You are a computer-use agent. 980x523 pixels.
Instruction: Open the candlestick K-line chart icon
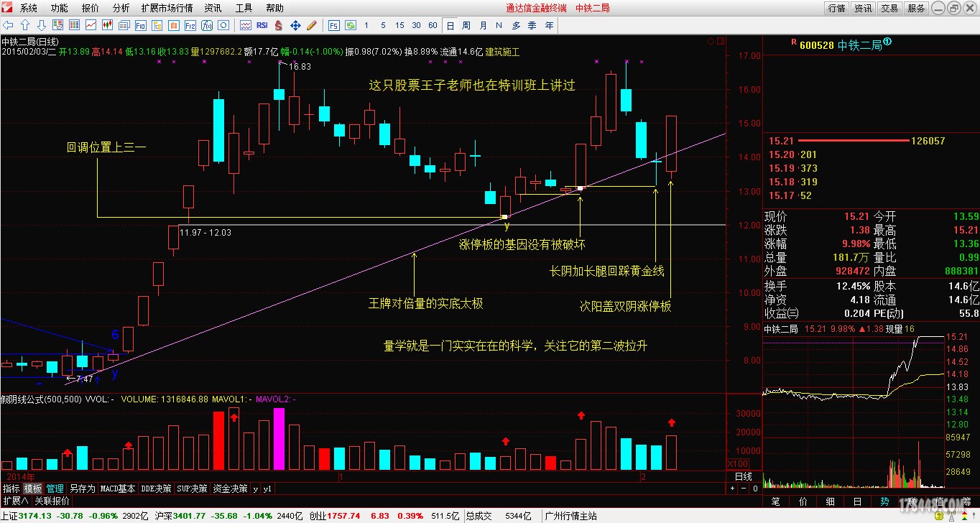click(x=107, y=25)
